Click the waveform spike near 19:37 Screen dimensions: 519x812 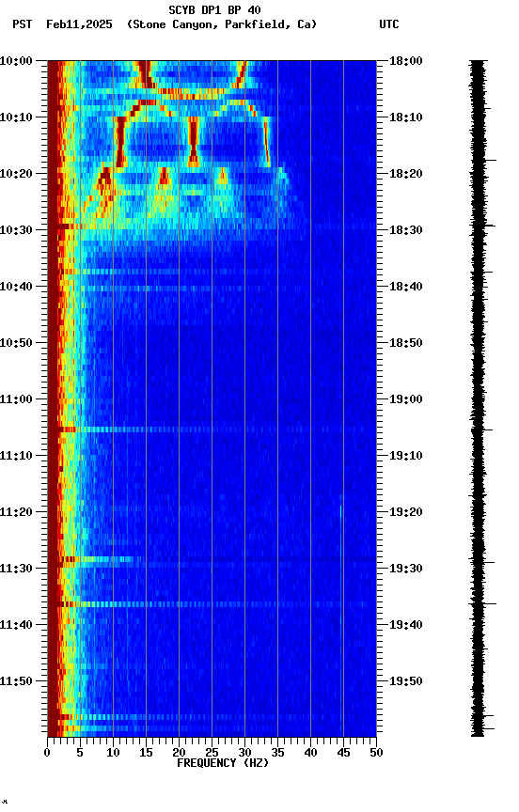491,603
